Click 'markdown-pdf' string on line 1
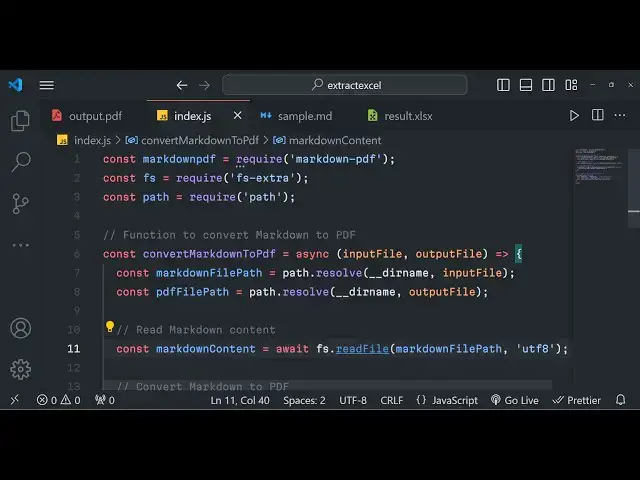The width and height of the screenshot is (640, 480). pyautogui.click(x=336, y=159)
